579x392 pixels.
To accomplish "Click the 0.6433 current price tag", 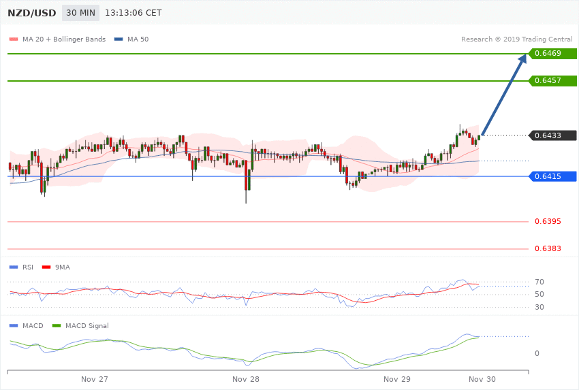I will [553, 135].
